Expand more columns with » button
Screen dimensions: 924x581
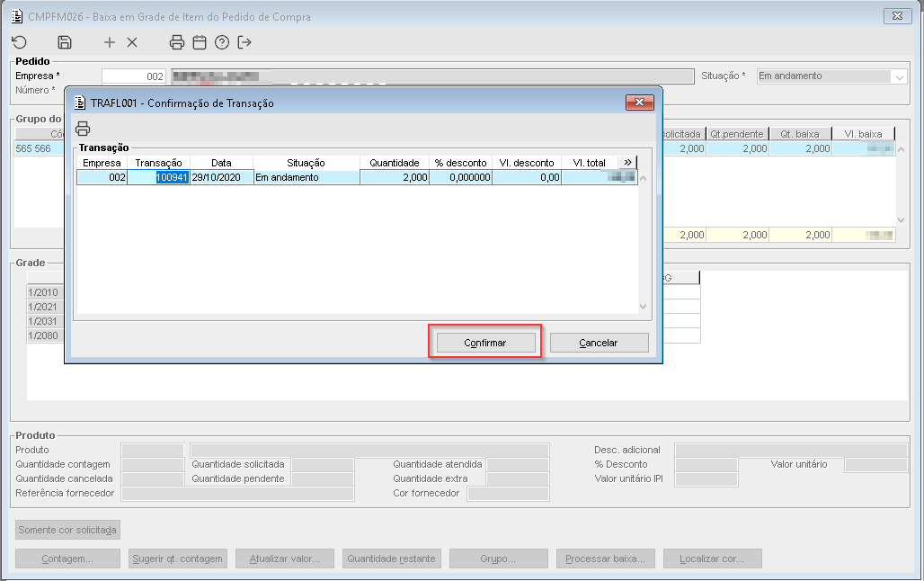(627, 162)
